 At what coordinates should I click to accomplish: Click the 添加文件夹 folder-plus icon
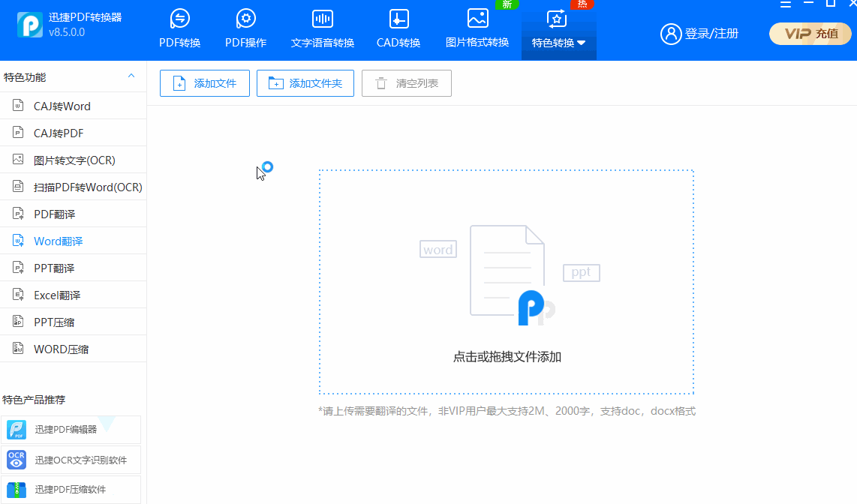pos(276,83)
